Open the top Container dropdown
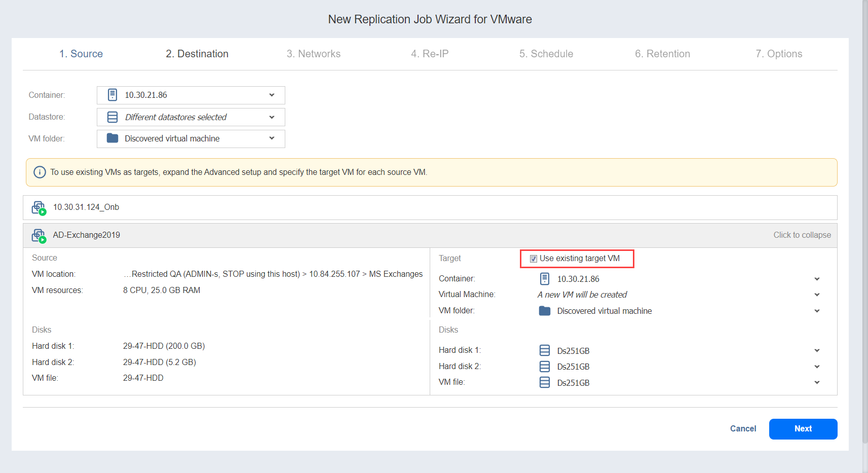Screen dimensions: 868x473 272,95
